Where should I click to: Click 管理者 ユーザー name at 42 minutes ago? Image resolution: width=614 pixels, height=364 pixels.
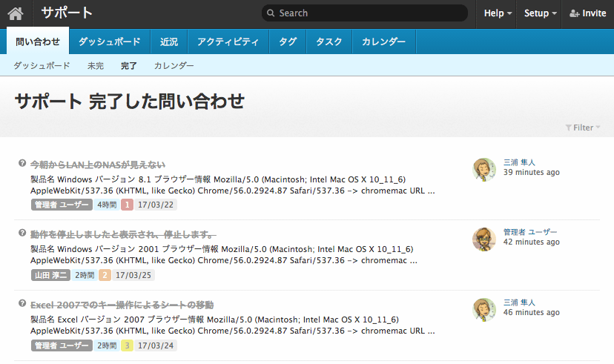530,232
